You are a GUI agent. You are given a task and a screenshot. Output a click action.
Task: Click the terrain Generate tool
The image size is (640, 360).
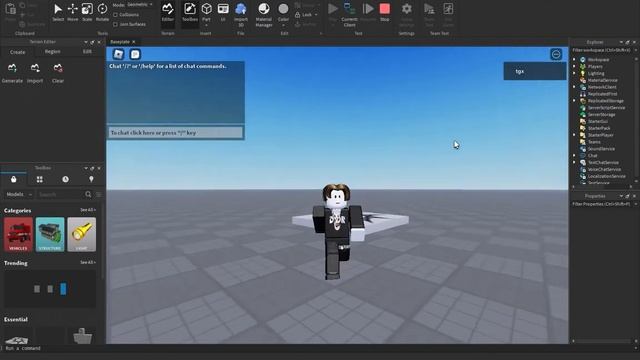[12, 73]
